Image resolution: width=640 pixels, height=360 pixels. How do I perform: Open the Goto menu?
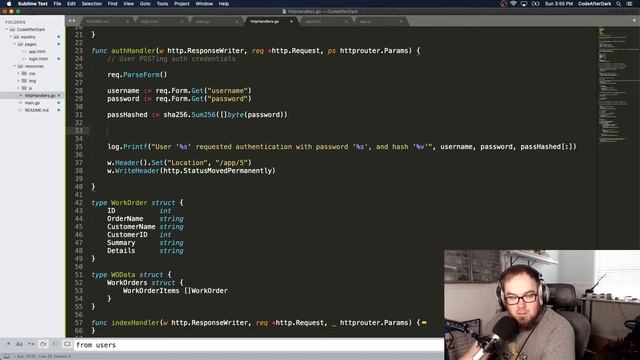pos(145,4)
